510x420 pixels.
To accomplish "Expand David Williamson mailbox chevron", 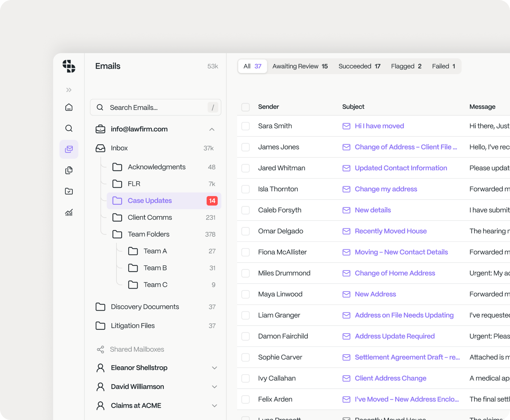I will pos(214,387).
